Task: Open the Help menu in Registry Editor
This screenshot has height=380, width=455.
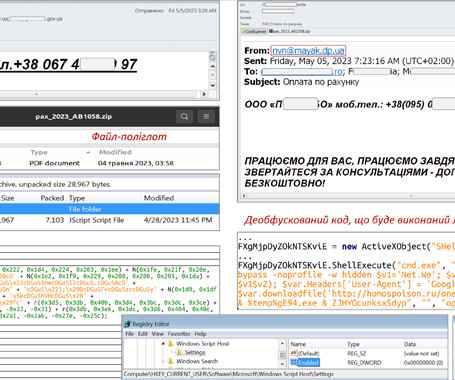Action: 200,334
